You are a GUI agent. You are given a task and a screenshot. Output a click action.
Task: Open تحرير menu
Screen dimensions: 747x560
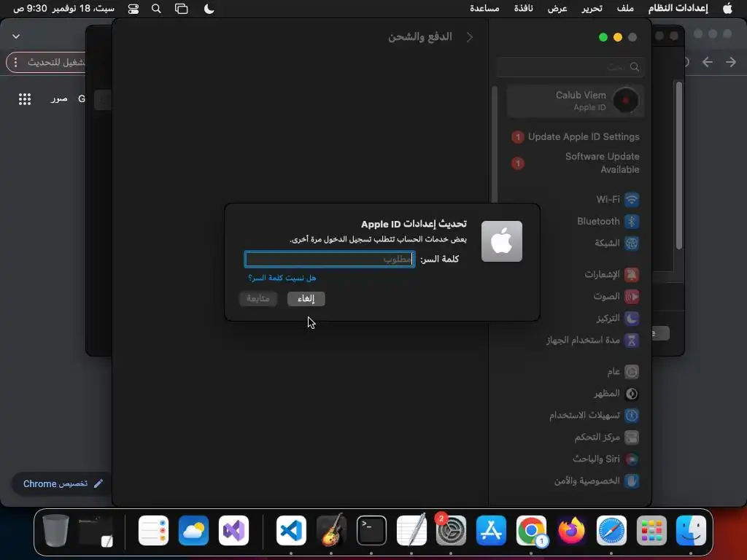(592, 9)
